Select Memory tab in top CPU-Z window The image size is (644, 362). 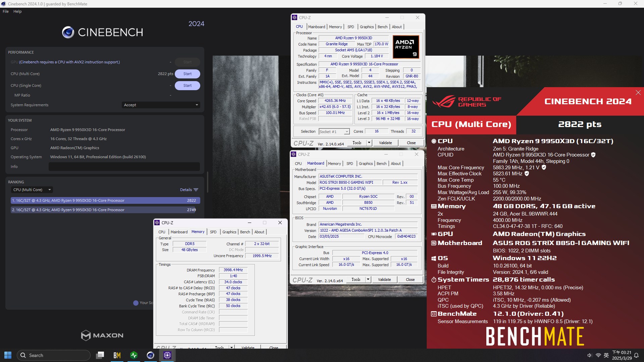pos(335,27)
